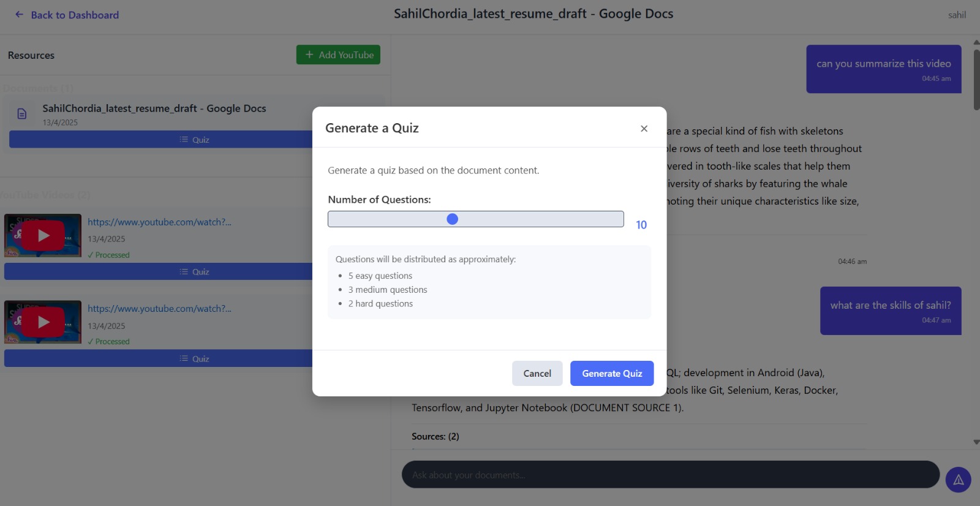Screen dimensions: 980x506
Task: Cancel the quiz generation dialog
Action: pyautogui.click(x=537, y=374)
